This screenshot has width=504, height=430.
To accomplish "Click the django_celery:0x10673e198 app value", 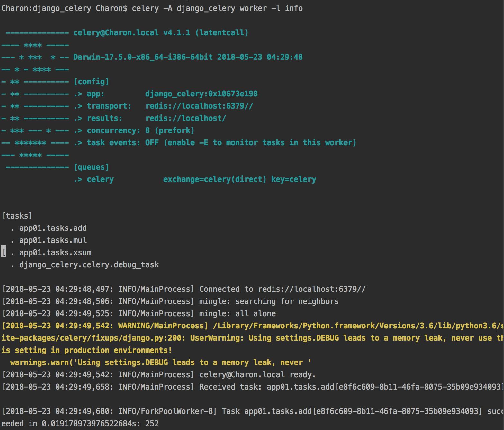I will tap(201, 94).
